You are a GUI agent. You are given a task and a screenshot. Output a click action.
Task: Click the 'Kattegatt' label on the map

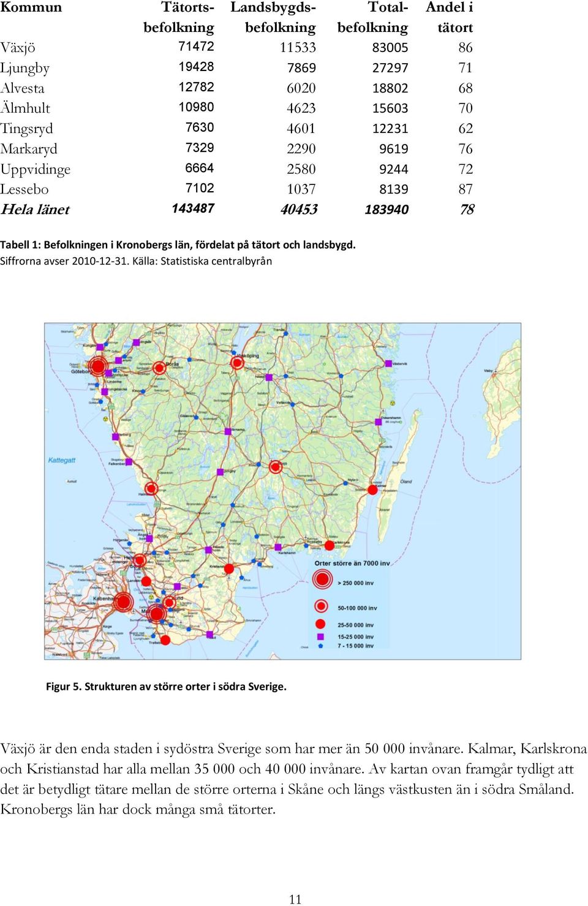coord(62,460)
